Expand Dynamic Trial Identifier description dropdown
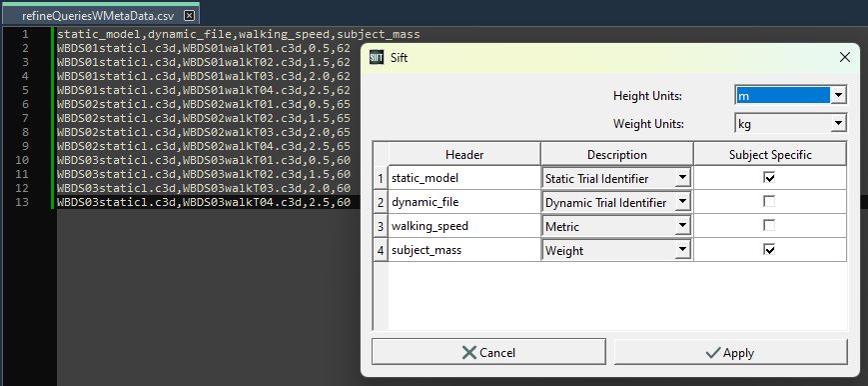This screenshot has height=386, width=868. tap(683, 202)
